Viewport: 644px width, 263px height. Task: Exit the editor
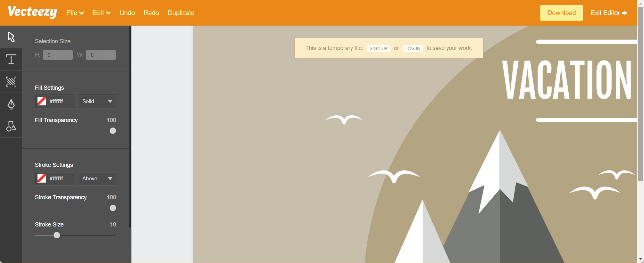(x=609, y=13)
